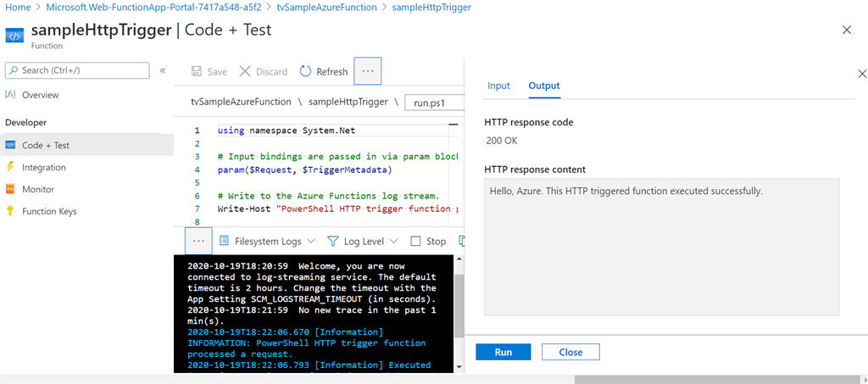Click the Log Level filter funnel icon
The height and width of the screenshot is (384, 868).
tap(332, 242)
